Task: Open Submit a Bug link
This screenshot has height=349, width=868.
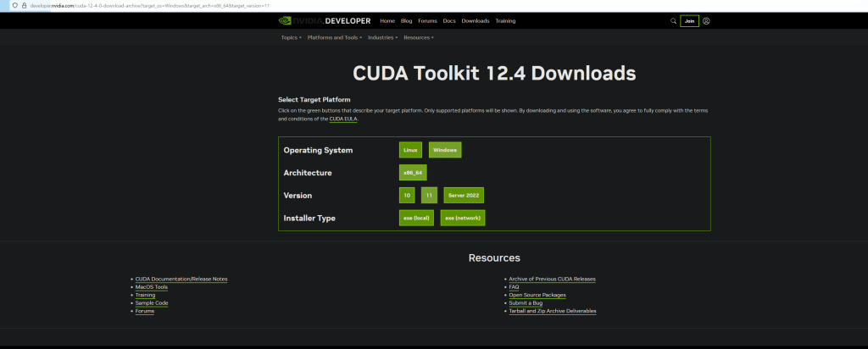Action: pos(526,303)
